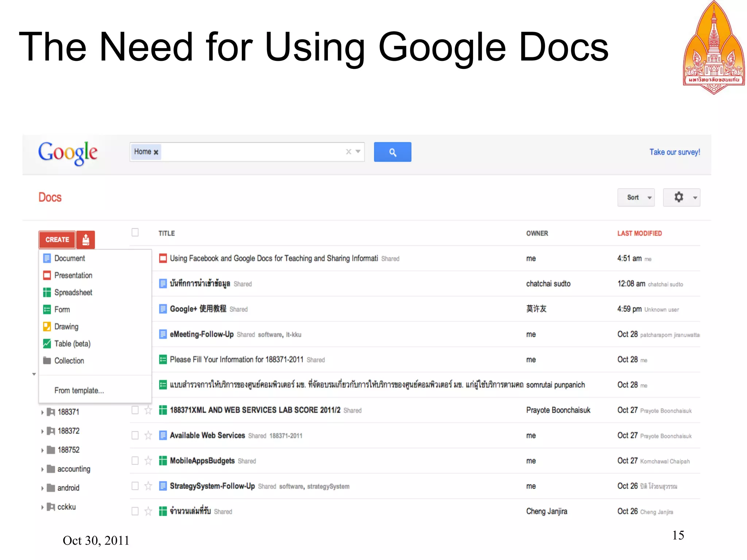Star the last row by Cheng Janjira

148,511
